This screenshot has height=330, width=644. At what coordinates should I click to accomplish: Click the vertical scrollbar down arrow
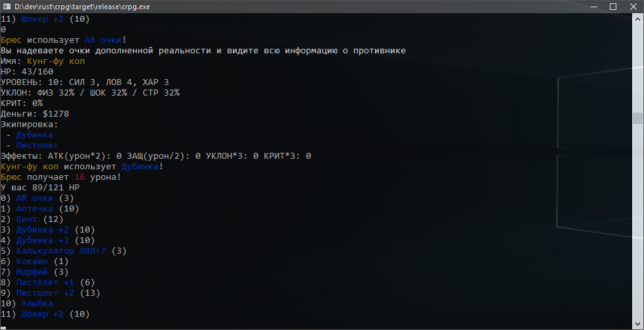pyautogui.click(x=637, y=323)
